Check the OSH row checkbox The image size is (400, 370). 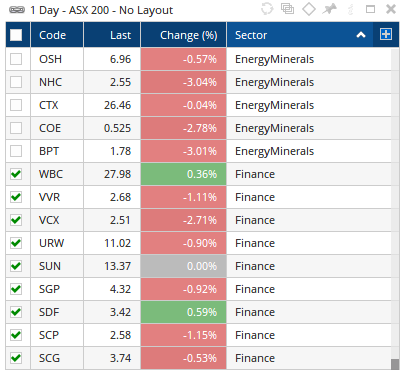(16, 59)
